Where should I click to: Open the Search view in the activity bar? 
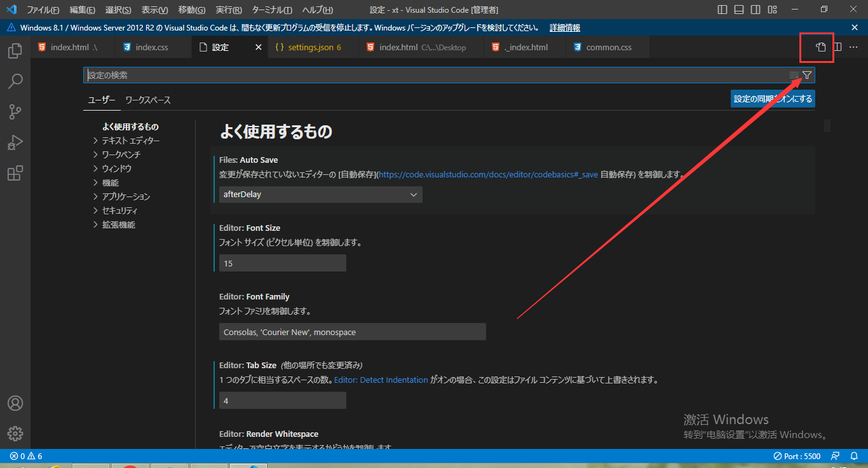pyautogui.click(x=15, y=81)
